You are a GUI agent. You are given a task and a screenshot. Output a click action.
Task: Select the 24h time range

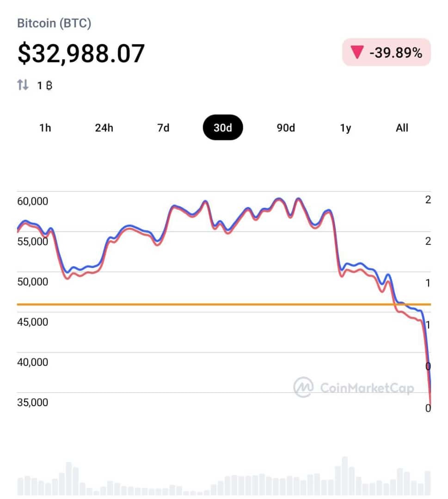104,128
